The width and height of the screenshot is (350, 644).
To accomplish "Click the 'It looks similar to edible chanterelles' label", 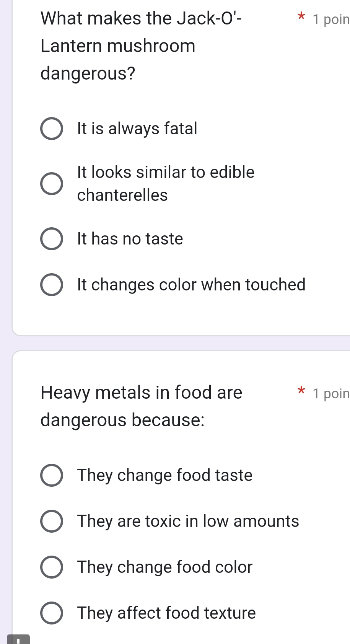I will click(x=165, y=184).
